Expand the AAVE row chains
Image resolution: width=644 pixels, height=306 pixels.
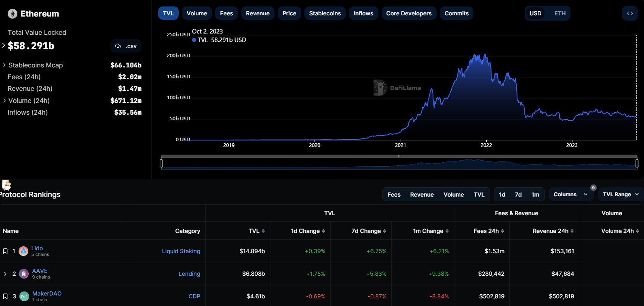pos(5,274)
